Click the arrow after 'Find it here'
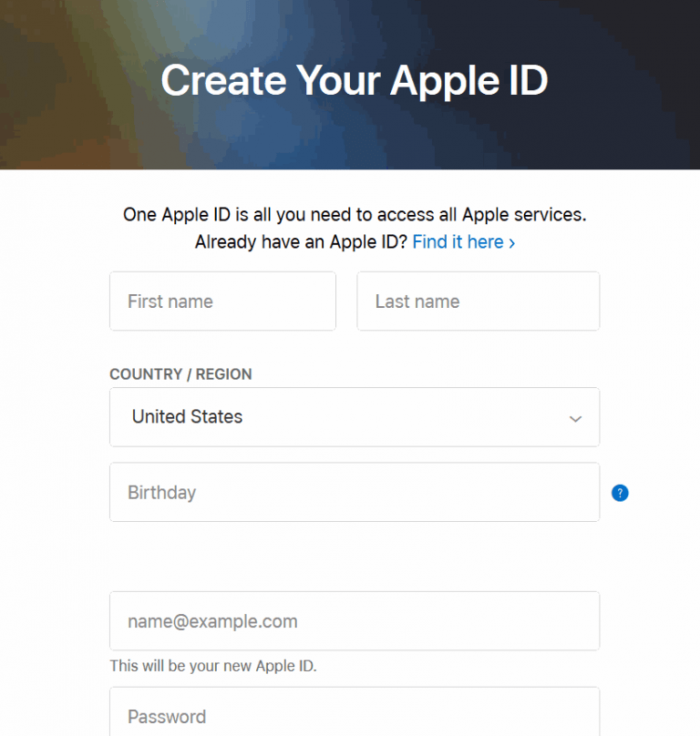The image size is (700, 736). point(511,242)
